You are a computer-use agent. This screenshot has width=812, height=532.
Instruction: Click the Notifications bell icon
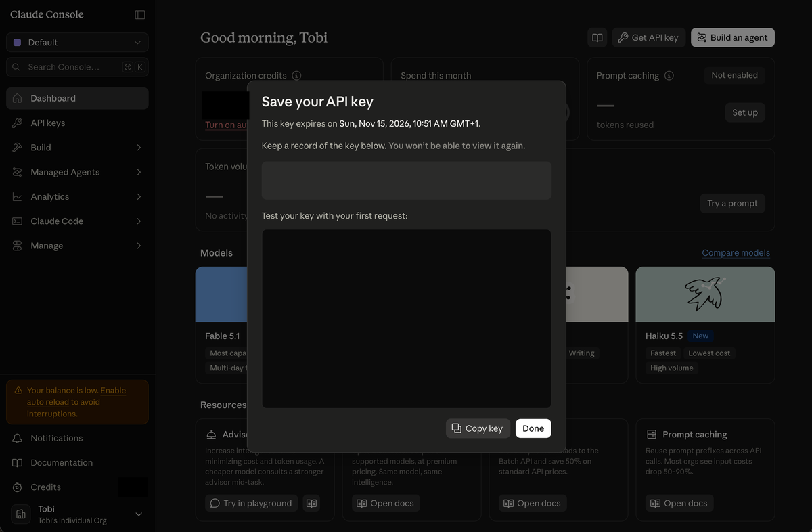click(x=18, y=438)
